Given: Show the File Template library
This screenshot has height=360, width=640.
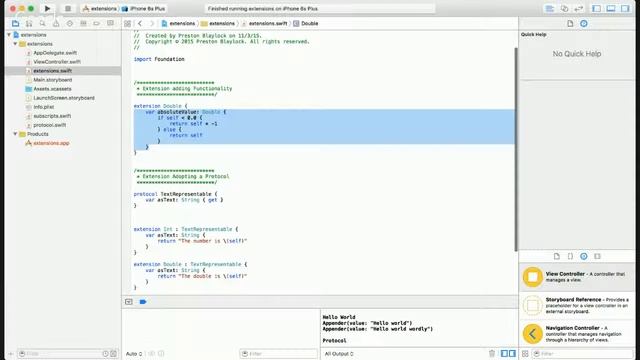Looking at the screenshot, I should (557, 256).
